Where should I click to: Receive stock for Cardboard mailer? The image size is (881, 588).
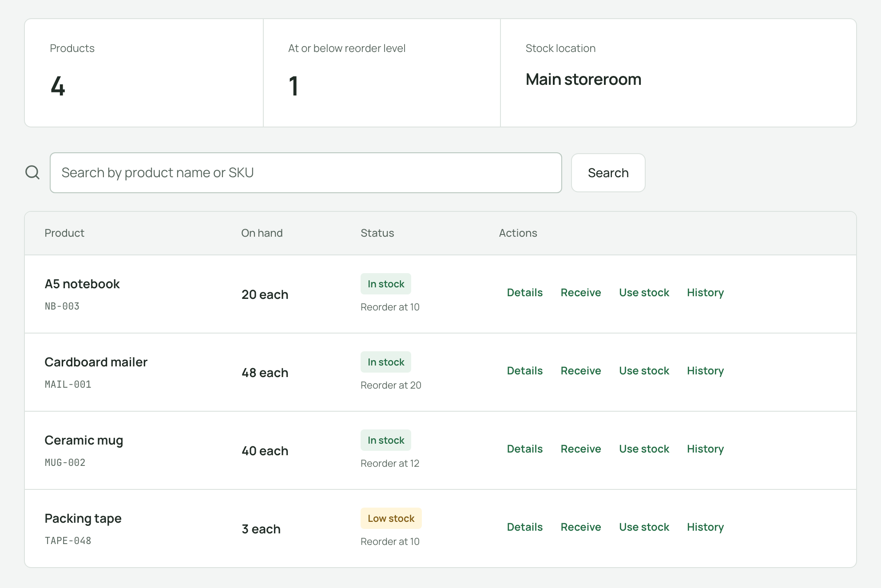[581, 371]
